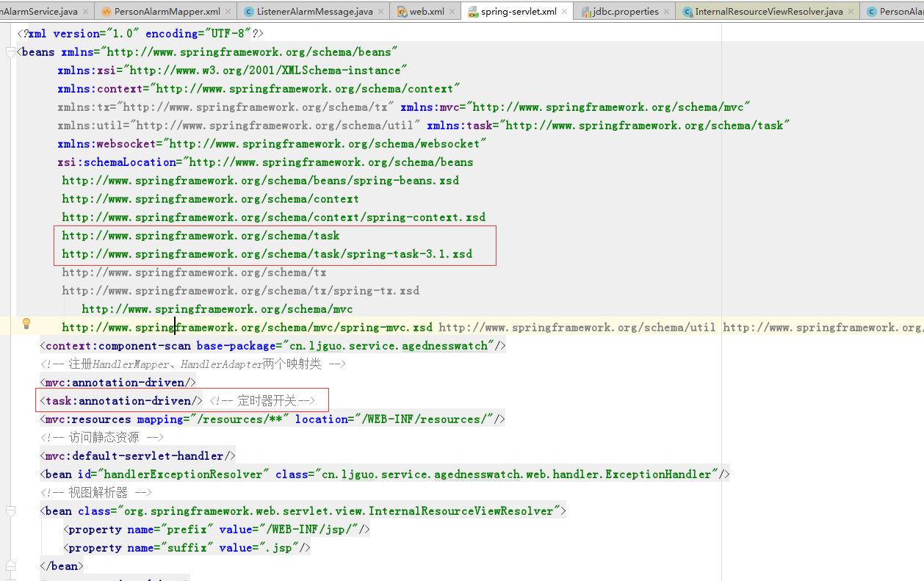This screenshot has height=581, width=924.
Task: Click the mvc:annotation-driven tag
Action: click(118, 383)
